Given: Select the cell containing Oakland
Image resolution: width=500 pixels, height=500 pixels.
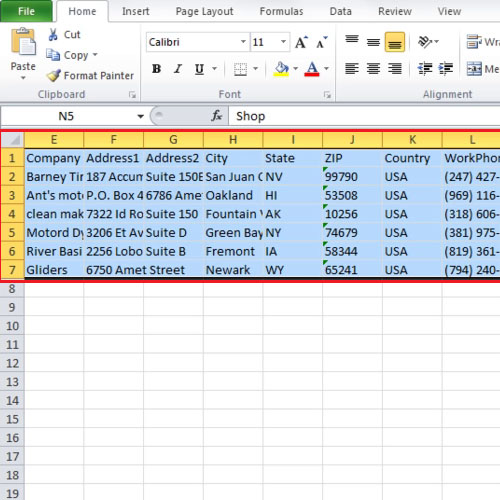Looking at the screenshot, I should pyautogui.click(x=233, y=195).
